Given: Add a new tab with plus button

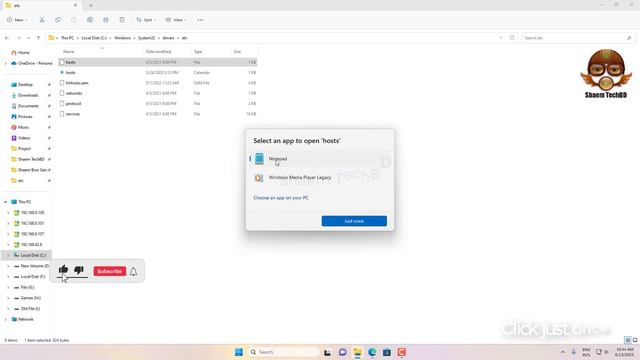Looking at the screenshot, I should tap(91, 5).
